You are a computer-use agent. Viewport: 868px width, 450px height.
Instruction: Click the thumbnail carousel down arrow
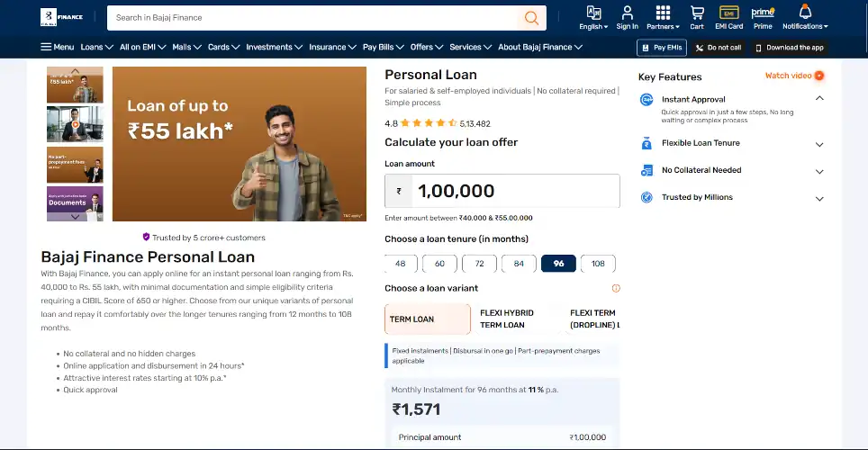76,217
